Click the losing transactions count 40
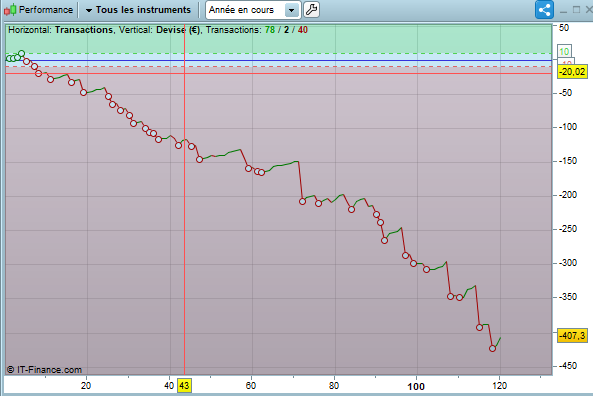593x396 pixels. (x=303, y=30)
